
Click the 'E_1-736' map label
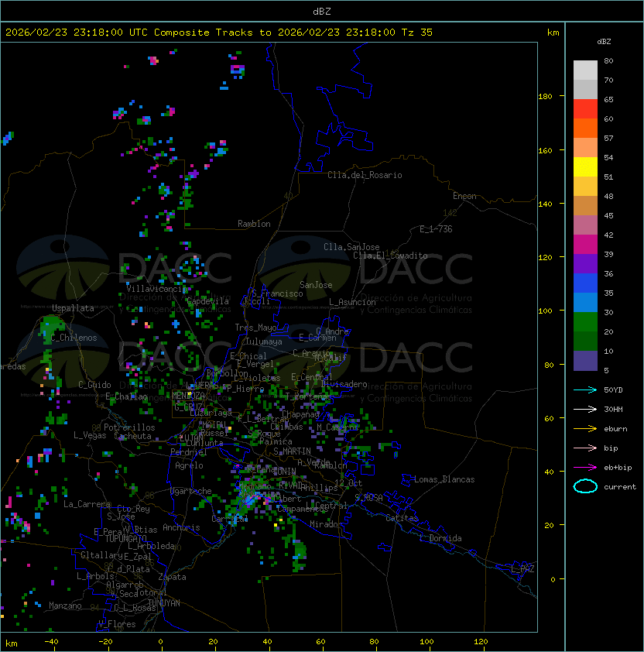point(436,229)
